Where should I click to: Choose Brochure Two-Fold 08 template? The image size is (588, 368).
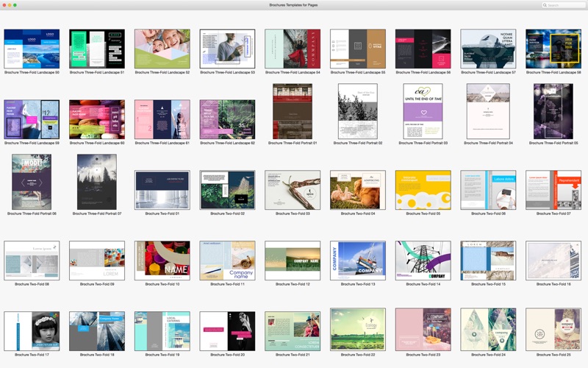tap(32, 261)
